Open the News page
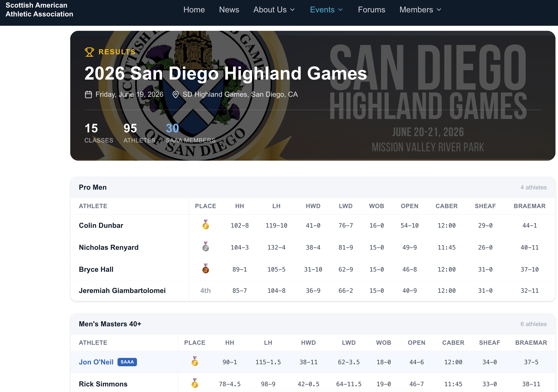Image resolution: width=558 pixels, height=392 pixels. 229,10
